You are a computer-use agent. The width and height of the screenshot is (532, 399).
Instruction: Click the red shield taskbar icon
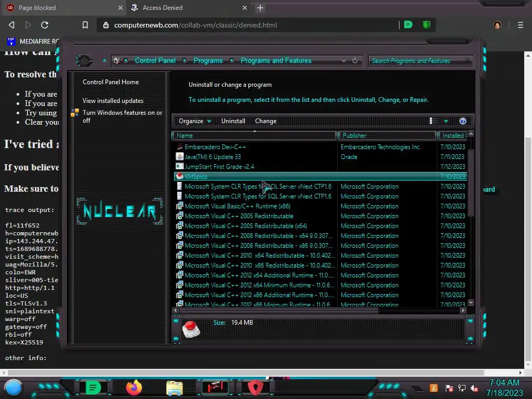[256, 388]
